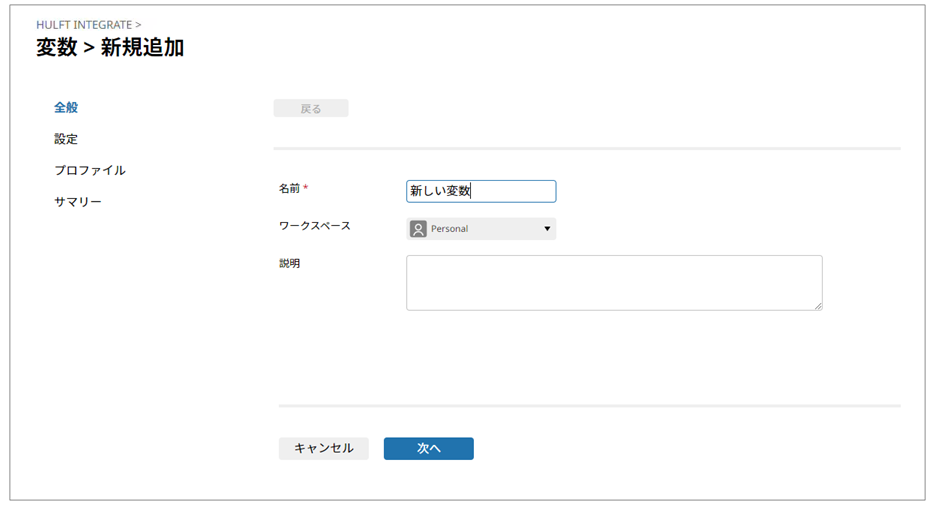The height and width of the screenshot is (522, 934).
Task: Click the 変数 > 新規追加 page heading
Action: [x=110, y=48]
